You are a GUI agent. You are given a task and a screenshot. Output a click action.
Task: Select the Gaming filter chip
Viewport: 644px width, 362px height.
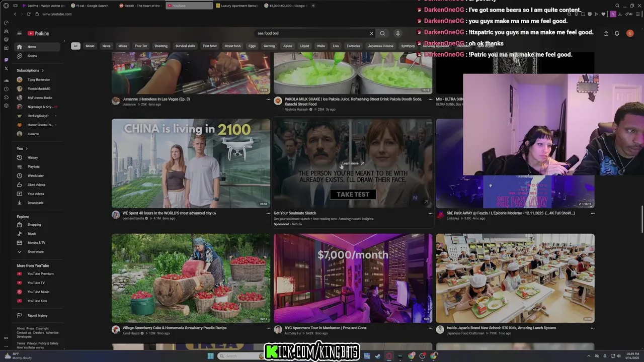[269, 46]
